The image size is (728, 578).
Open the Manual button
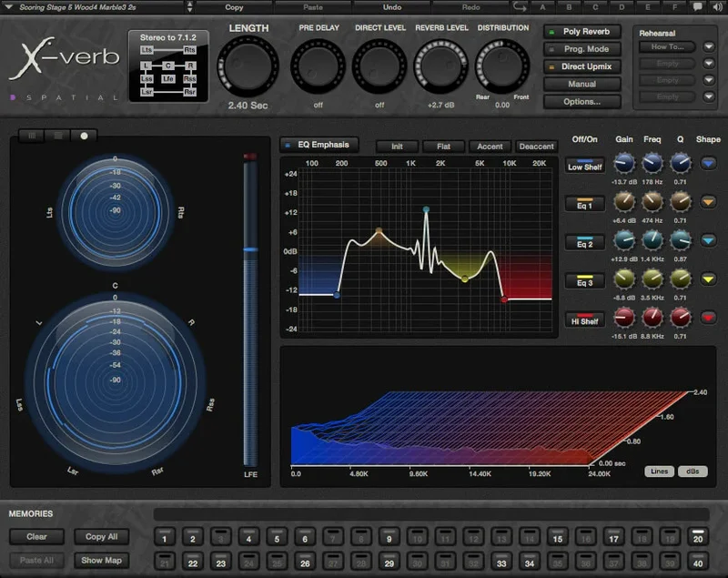(x=582, y=84)
